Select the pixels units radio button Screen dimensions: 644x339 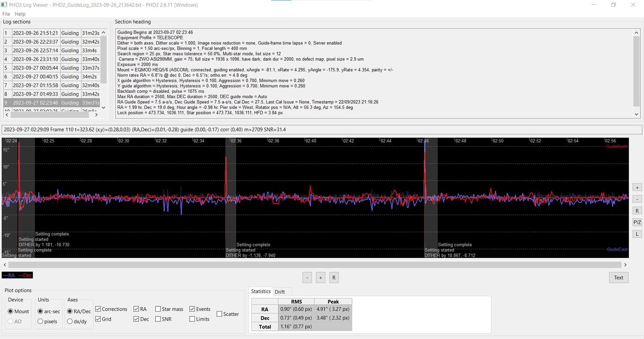click(40, 321)
